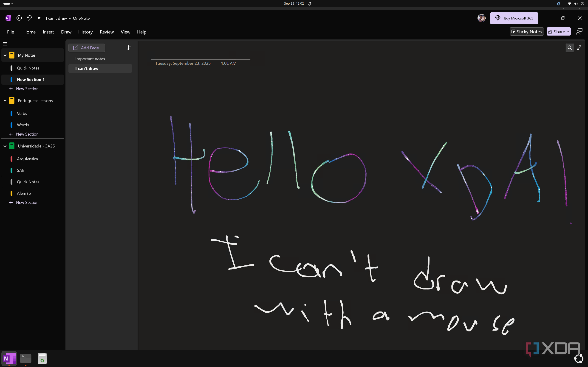The image size is (588, 367).
Task: Collapse the Portuguese lessons notebook
Action: (x=5, y=100)
